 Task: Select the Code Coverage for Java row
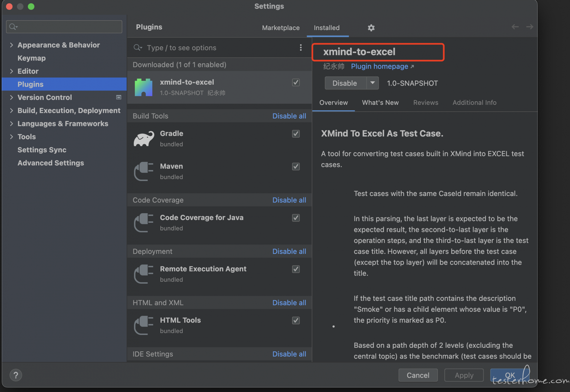219,223
